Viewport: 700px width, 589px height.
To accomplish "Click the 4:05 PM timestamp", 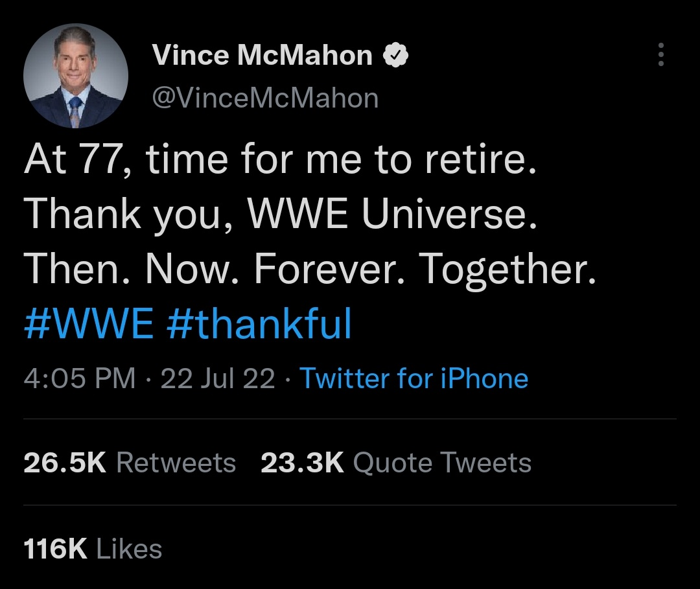I will coord(79,378).
